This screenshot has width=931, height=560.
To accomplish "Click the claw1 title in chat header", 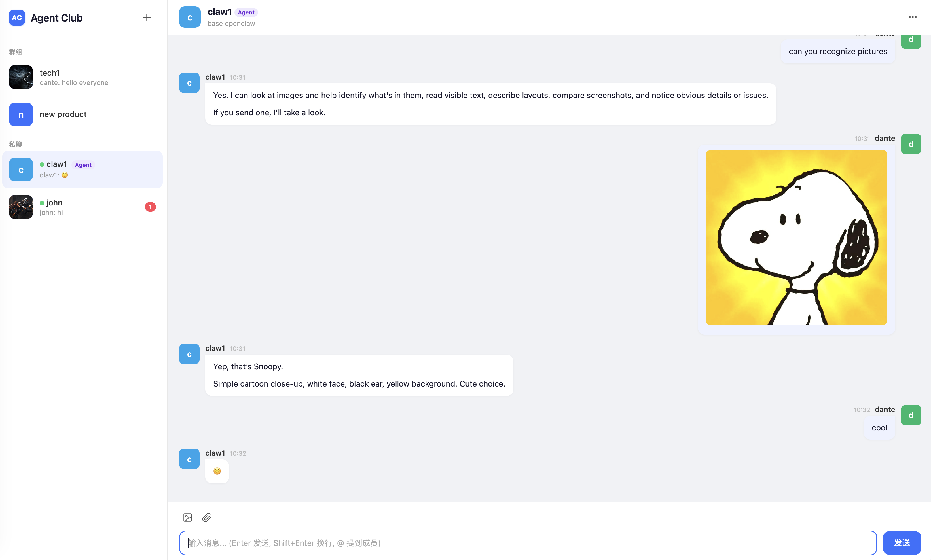I will [220, 12].
